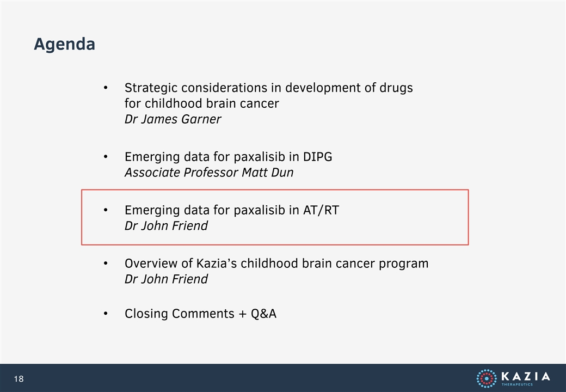Click the Kazia circular dotted logo icon
This screenshot has width=566, height=392.
click(x=486, y=378)
